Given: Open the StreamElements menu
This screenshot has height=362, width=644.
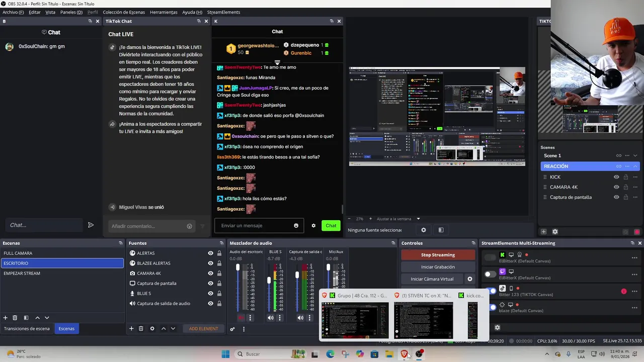Looking at the screenshot, I should click(x=223, y=12).
